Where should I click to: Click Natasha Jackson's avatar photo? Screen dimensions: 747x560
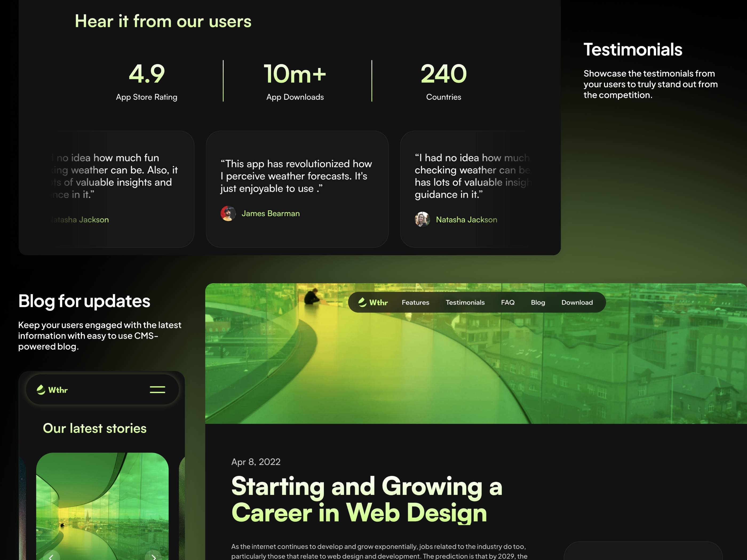[422, 219]
